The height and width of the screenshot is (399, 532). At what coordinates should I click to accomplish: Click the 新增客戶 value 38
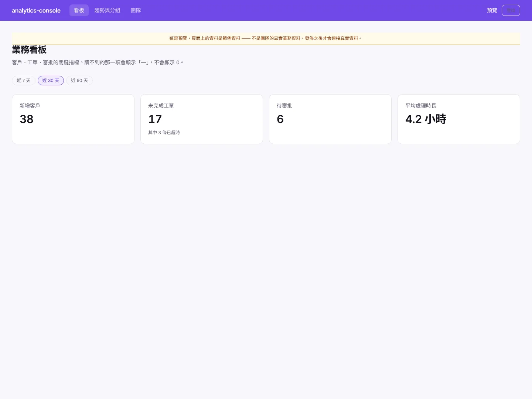coord(27,119)
